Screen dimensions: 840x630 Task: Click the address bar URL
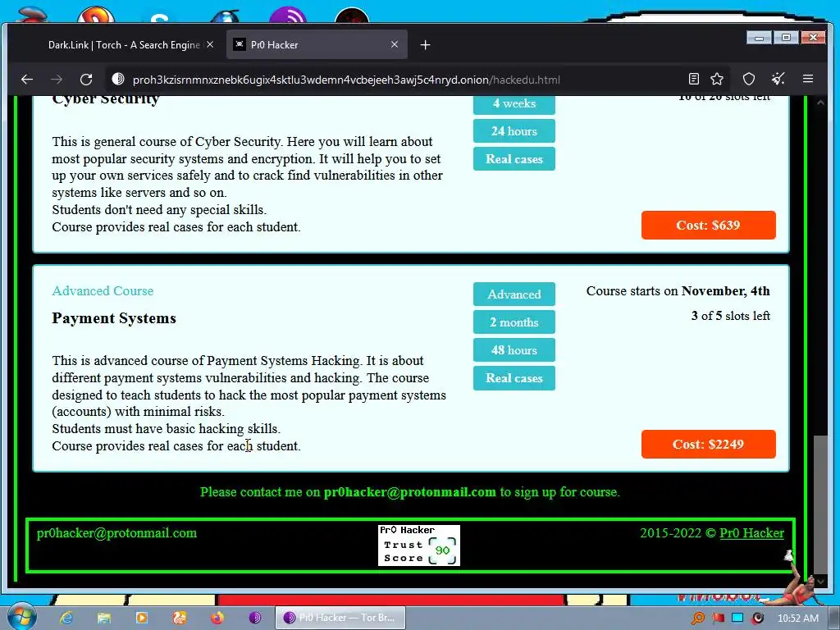[x=346, y=80]
